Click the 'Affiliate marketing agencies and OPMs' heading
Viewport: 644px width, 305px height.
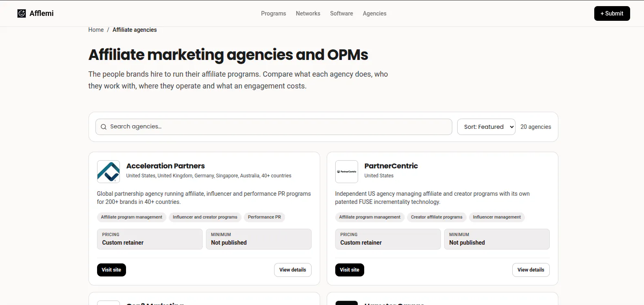click(228, 55)
